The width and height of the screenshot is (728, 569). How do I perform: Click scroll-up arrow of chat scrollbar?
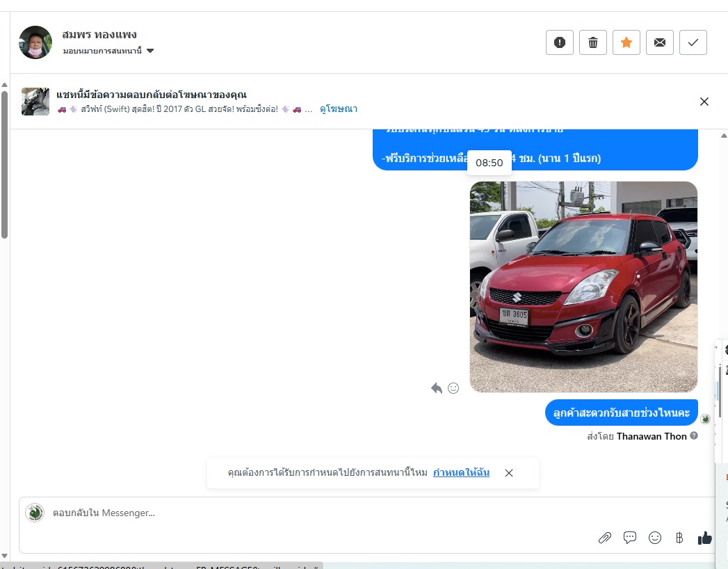tap(724, 136)
